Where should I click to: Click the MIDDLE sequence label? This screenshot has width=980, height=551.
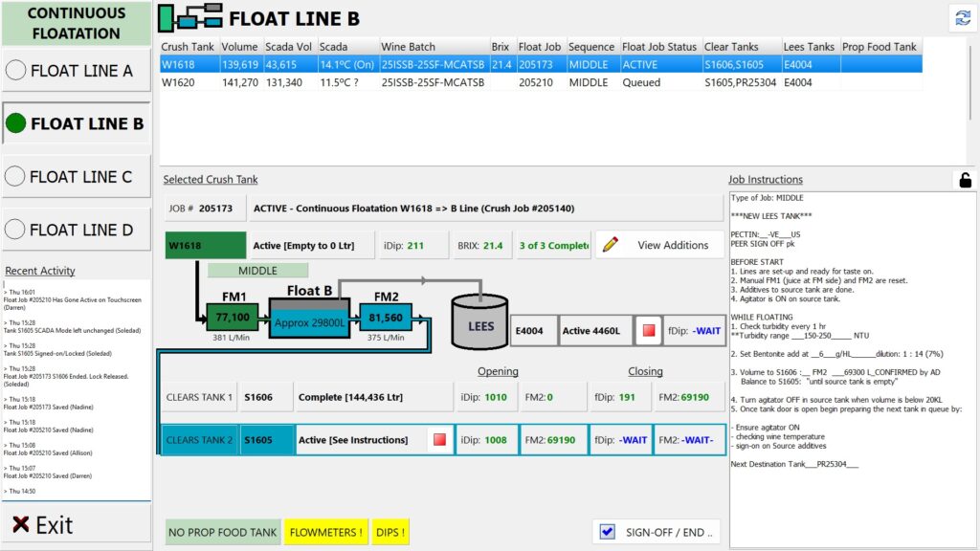tap(257, 271)
